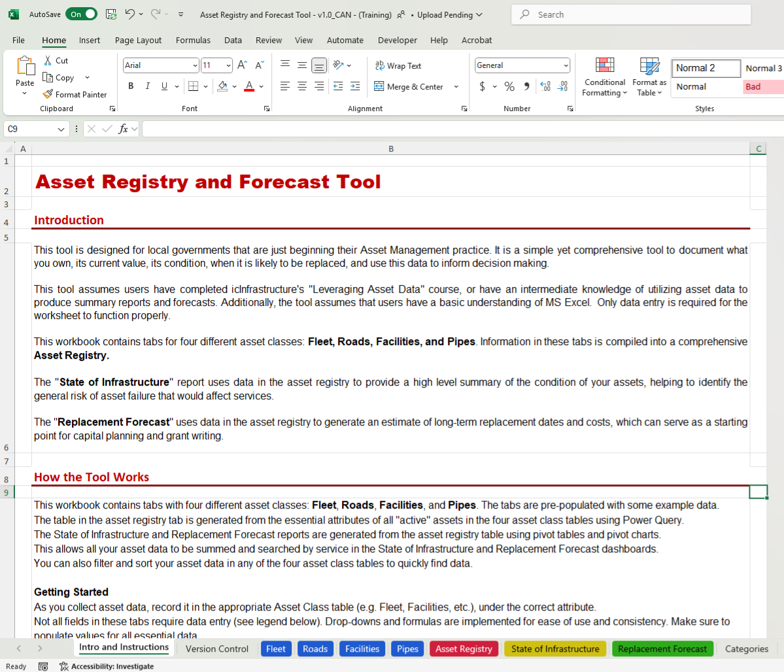
Task: Open the Fill Color dropdown arrow
Action: [x=234, y=86]
